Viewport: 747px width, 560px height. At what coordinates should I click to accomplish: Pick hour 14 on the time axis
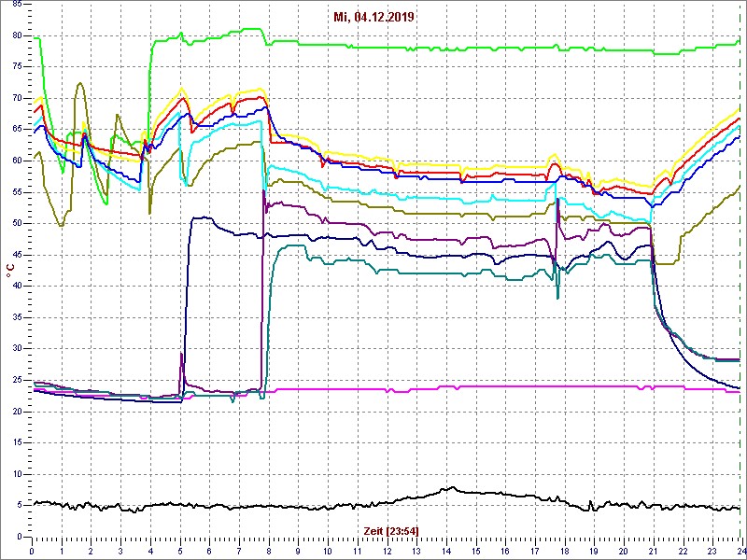click(446, 551)
